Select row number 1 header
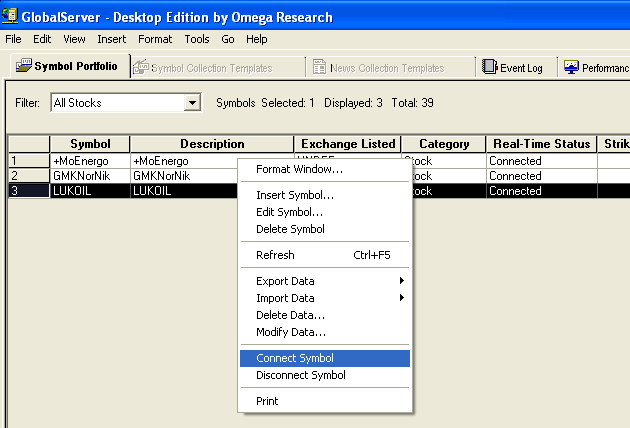The image size is (630, 428). pos(29,161)
